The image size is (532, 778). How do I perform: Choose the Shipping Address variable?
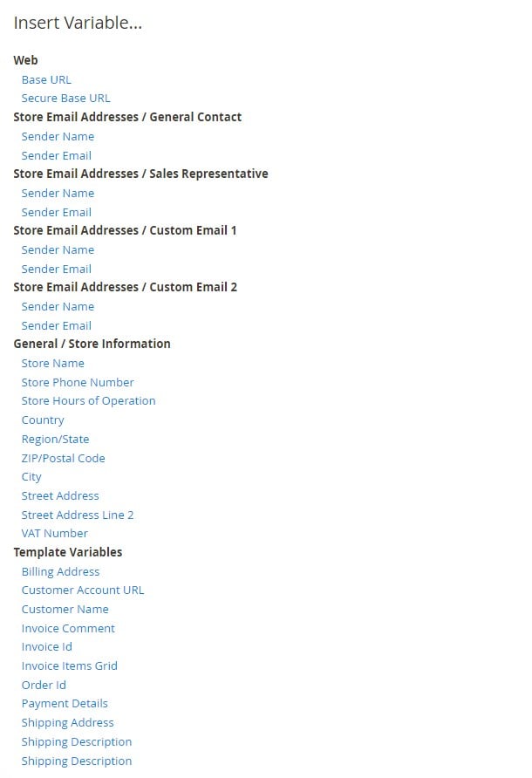pos(67,723)
